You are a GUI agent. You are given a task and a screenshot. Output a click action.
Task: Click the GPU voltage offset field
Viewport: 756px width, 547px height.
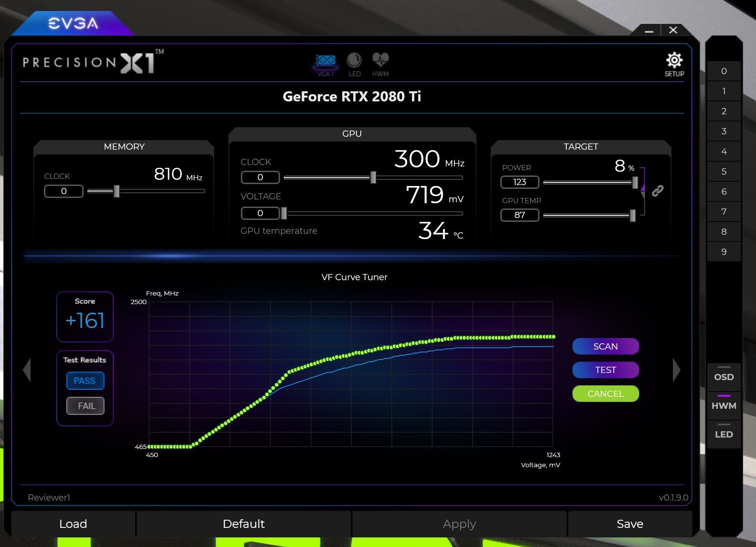(x=260, y=213)
